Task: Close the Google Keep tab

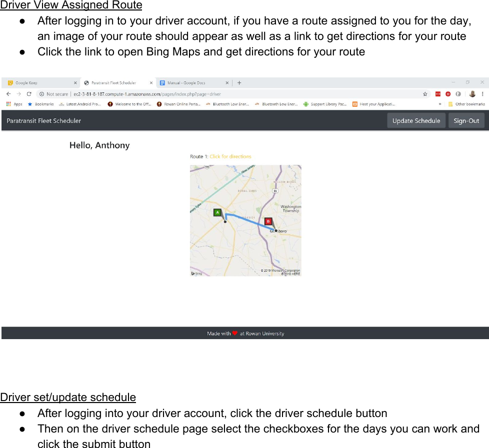Action: click(x=75, y=83)
